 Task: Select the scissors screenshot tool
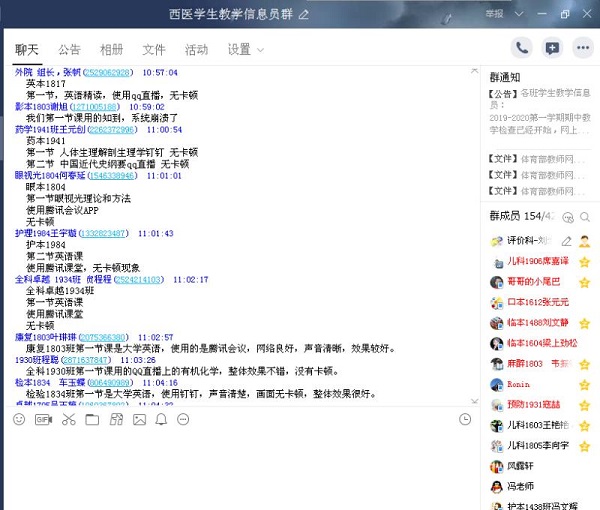[67, 420]
